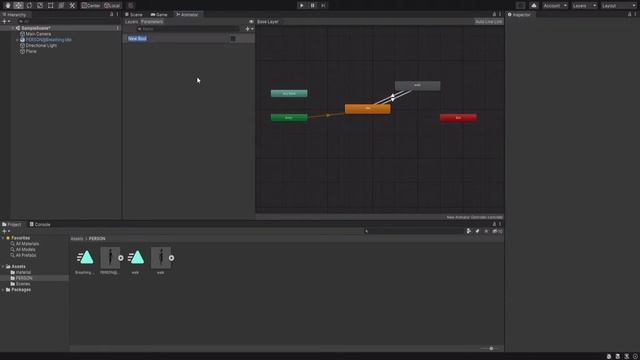Select the Transform tool in the toolbar
The image size is (640, 360).
pos(61,5)
